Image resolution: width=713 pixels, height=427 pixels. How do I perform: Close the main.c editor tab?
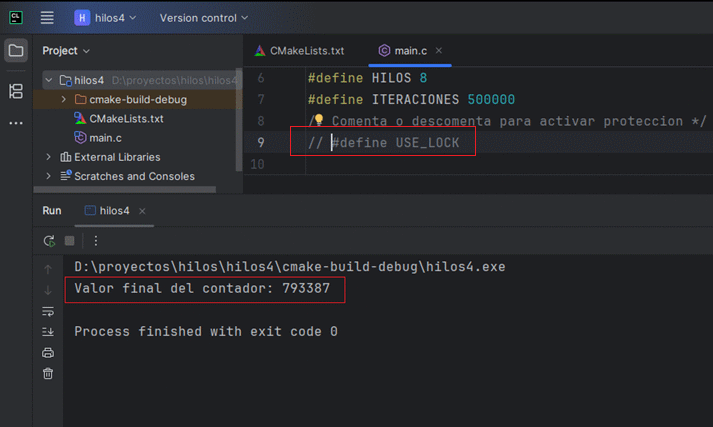(438, 50)
